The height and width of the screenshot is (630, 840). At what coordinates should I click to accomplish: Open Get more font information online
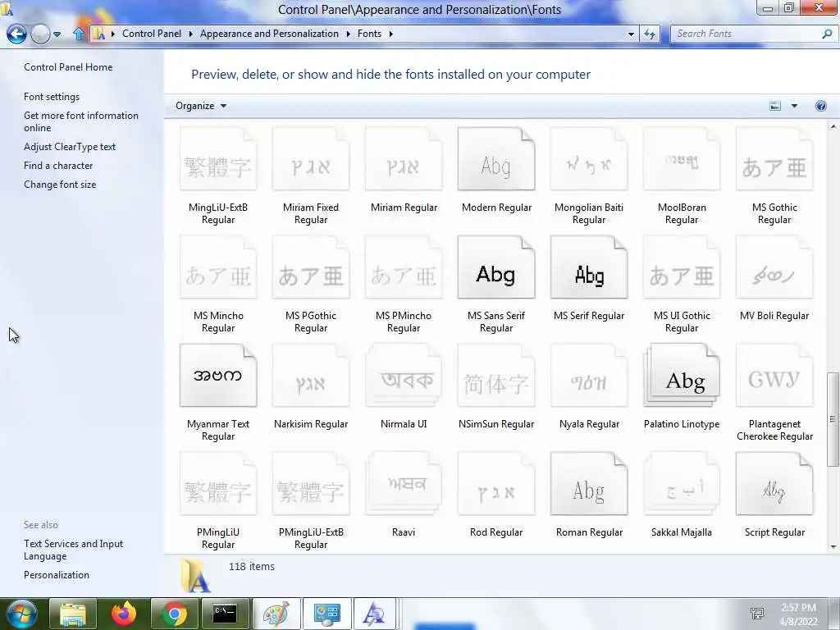coord(81,121)
